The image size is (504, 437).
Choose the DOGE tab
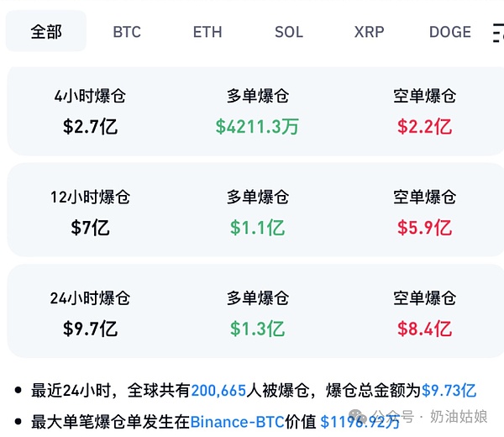pyautogui.click(x=450, y=32)
